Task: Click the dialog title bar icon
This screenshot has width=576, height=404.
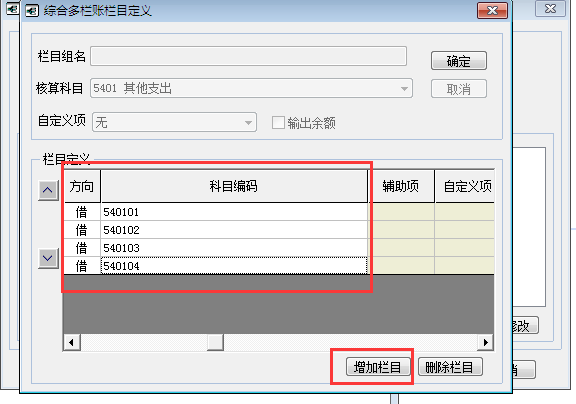Action: tap(32, 10)
